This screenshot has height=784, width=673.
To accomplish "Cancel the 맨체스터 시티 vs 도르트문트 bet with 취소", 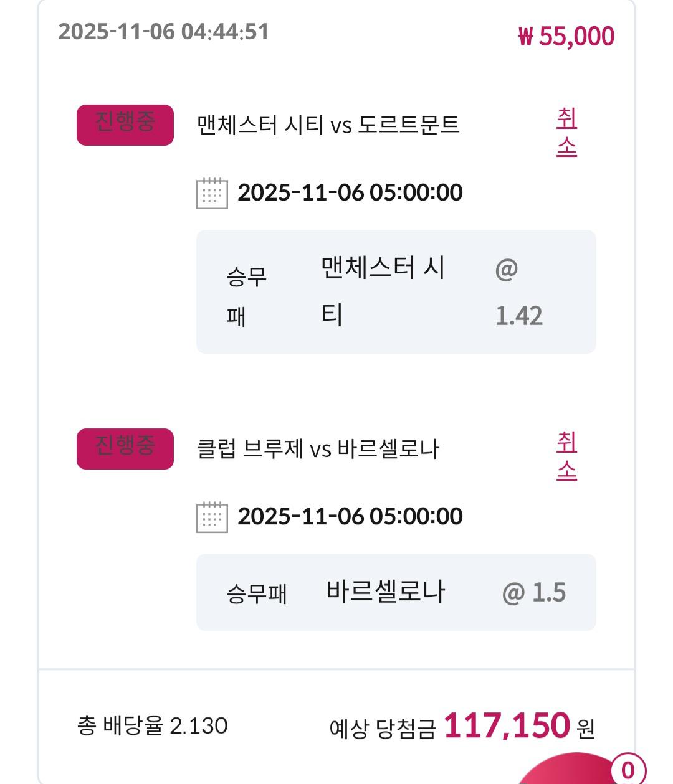I will [x=566, y=132].
